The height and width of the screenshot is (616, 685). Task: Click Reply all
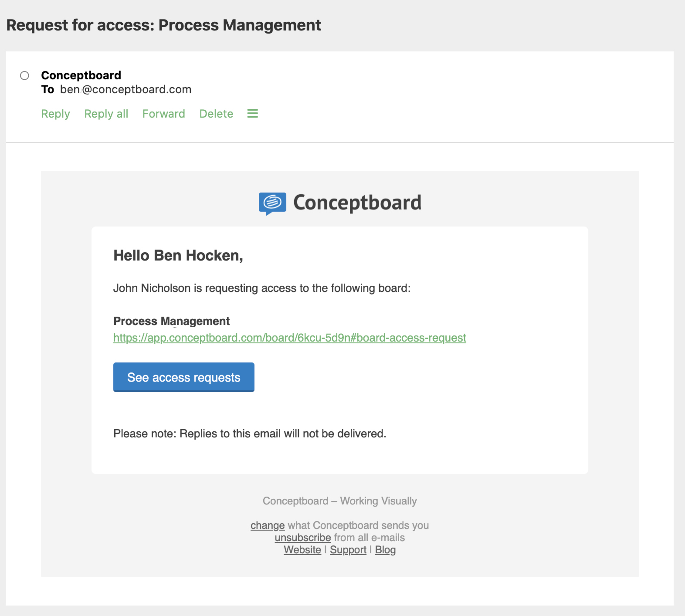(x=106, y=114)
